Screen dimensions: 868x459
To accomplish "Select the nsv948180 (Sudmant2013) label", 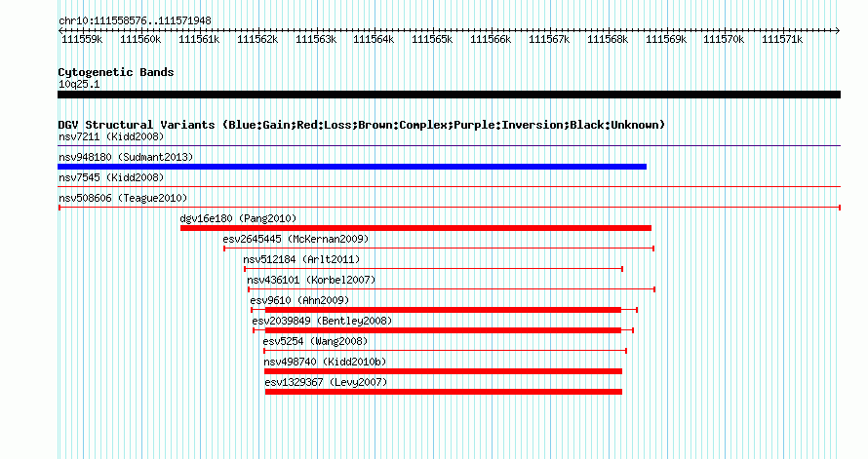I will click(x=126, y=157).
